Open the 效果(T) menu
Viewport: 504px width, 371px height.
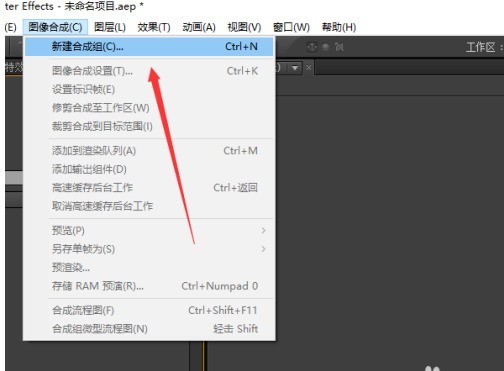(154, 27)
